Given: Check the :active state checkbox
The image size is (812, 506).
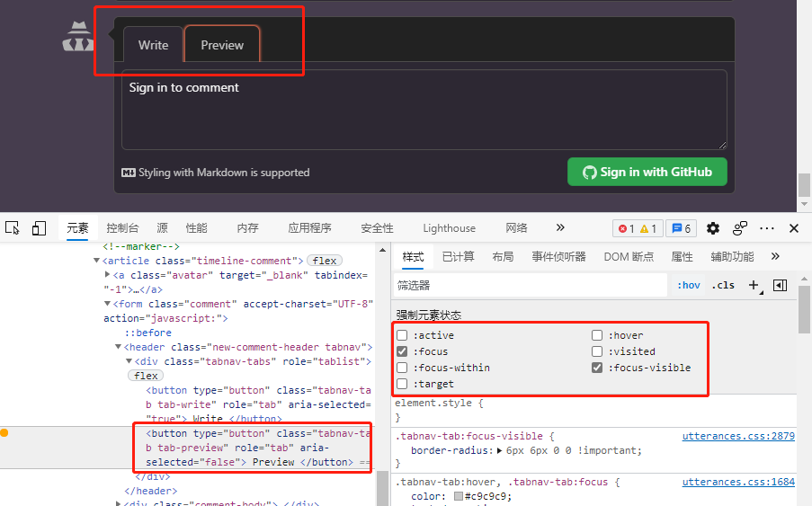Looking at the screenshot, I should point(402,335).
